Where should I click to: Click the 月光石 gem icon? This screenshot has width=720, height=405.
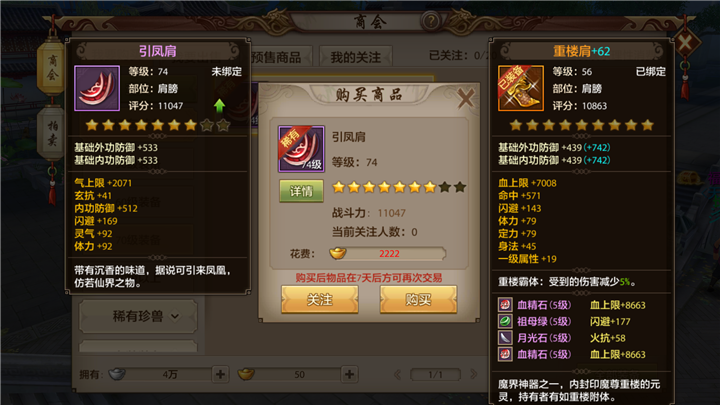click(505, 338)
